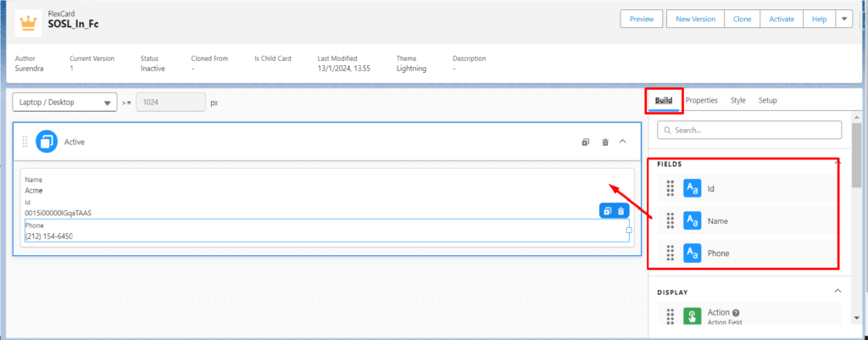The height and width of the screenshot is (340, 868).
Task: Select the Name field text icon
Action: coord(692,220)
